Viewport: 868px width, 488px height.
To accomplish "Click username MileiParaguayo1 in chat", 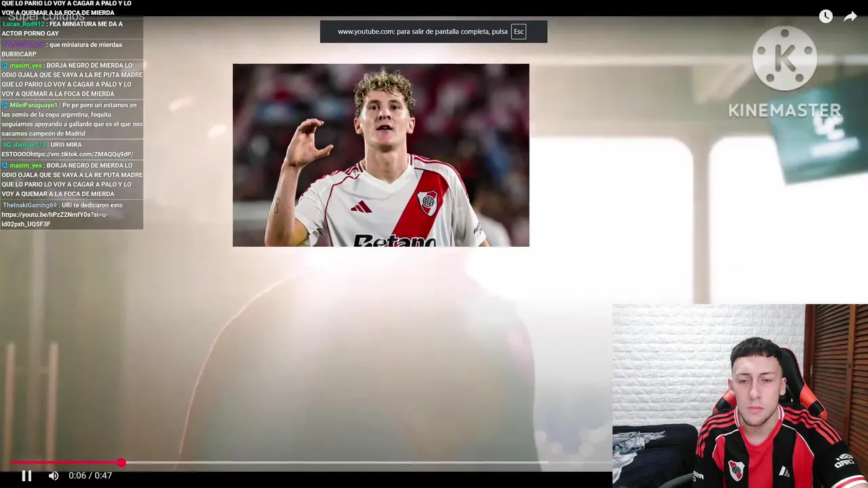I will click(x=33, y=105).
